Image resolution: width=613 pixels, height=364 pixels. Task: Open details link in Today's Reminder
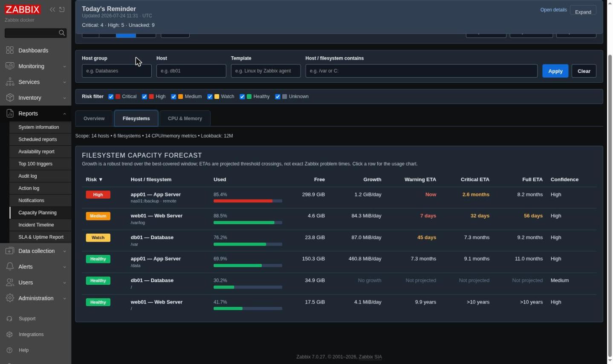553,10
